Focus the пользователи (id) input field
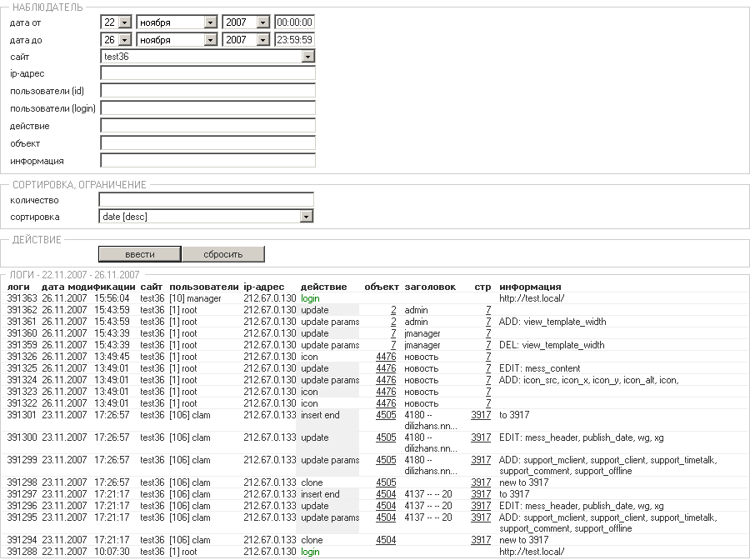The width and height of the screenshot is (750, 560). (x=208, y=91)
